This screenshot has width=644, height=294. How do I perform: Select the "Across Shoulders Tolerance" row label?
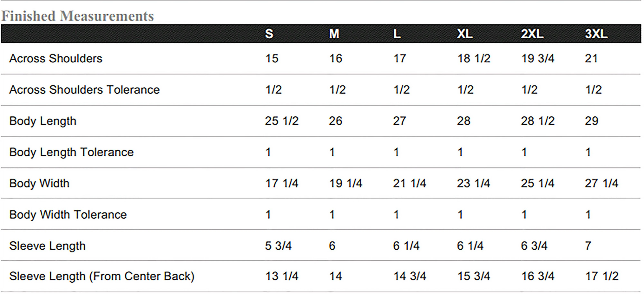84,90
